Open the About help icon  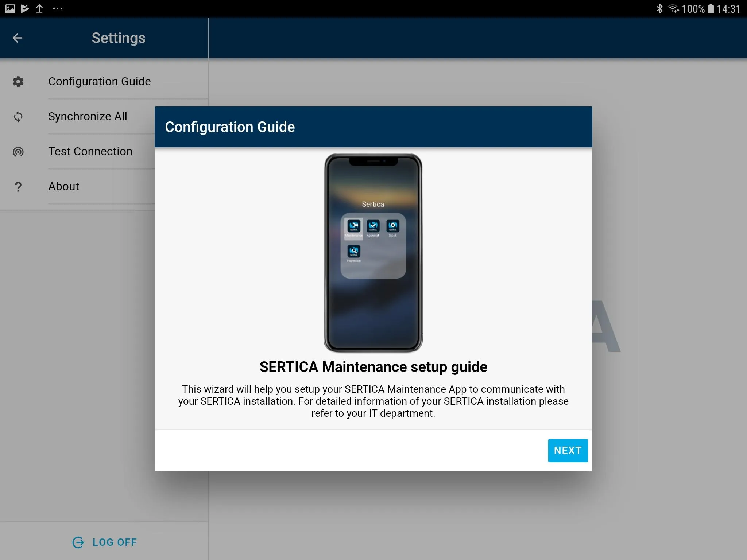pos(18,186)
